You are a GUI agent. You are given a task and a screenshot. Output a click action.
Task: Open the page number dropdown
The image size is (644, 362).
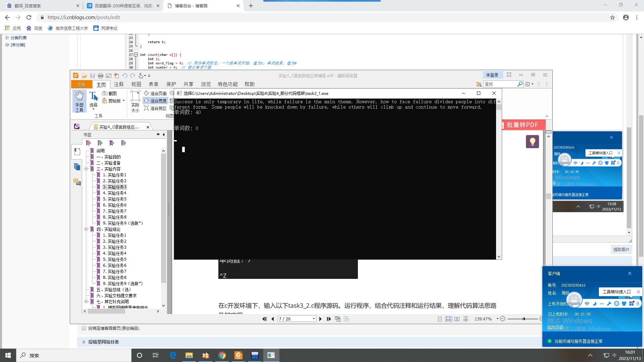[x=314, y=319]
